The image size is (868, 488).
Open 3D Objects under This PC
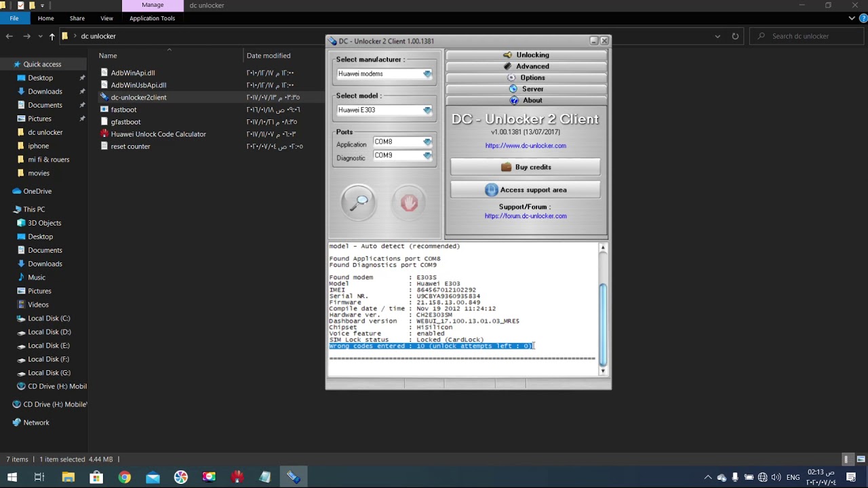tap(45, 223)
